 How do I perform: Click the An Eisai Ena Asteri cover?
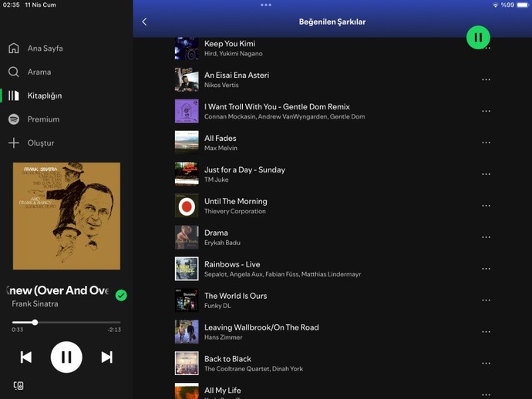(187, 79)
